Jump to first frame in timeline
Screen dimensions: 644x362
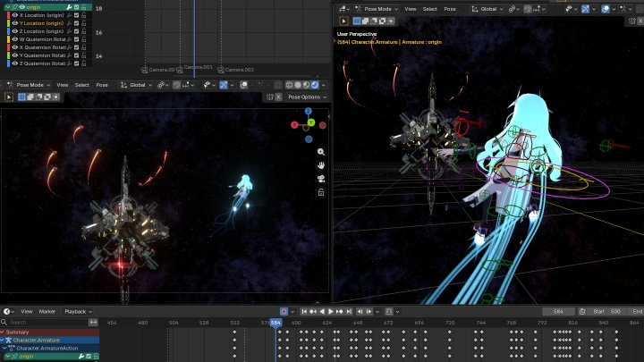point(304,312)
